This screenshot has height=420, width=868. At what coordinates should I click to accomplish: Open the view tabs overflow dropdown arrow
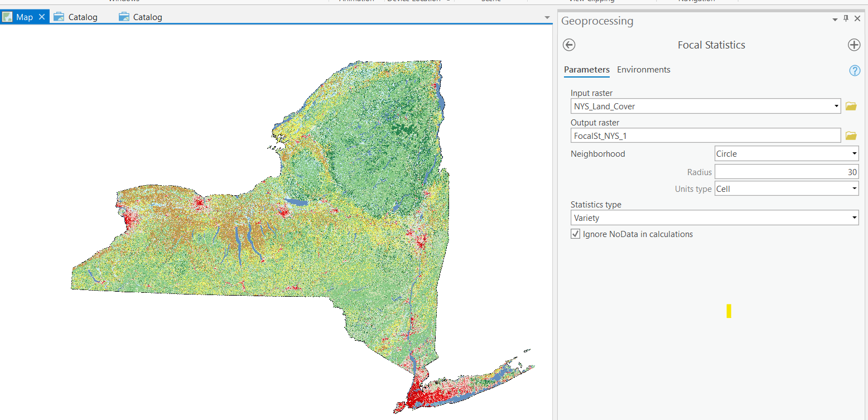click(547, 18)
